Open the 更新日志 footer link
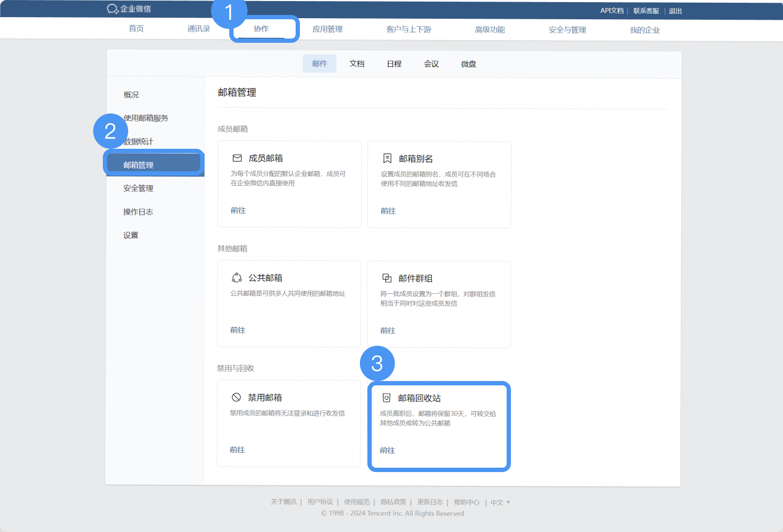Image resolution: width=783 pixels, height=532 pixels. point(430,503)
